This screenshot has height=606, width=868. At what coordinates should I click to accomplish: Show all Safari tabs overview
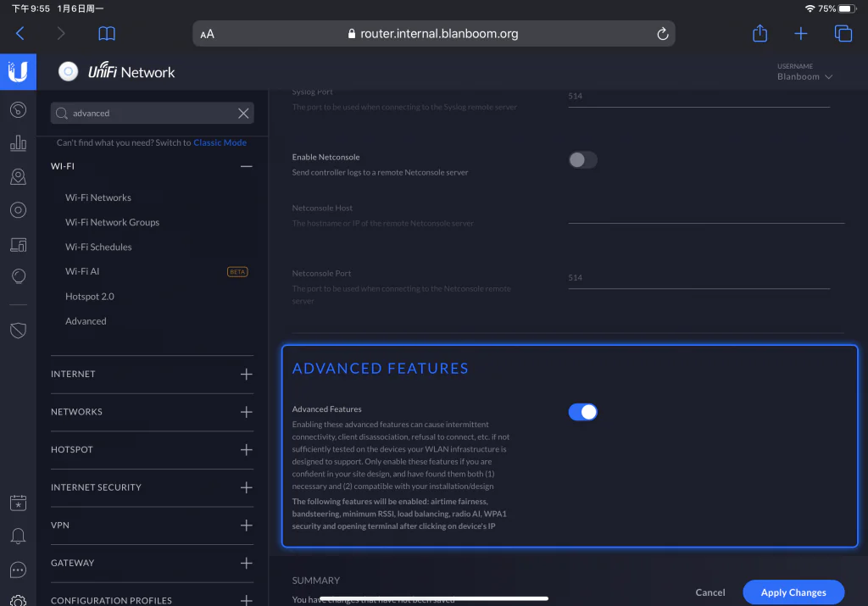point(843,34)
